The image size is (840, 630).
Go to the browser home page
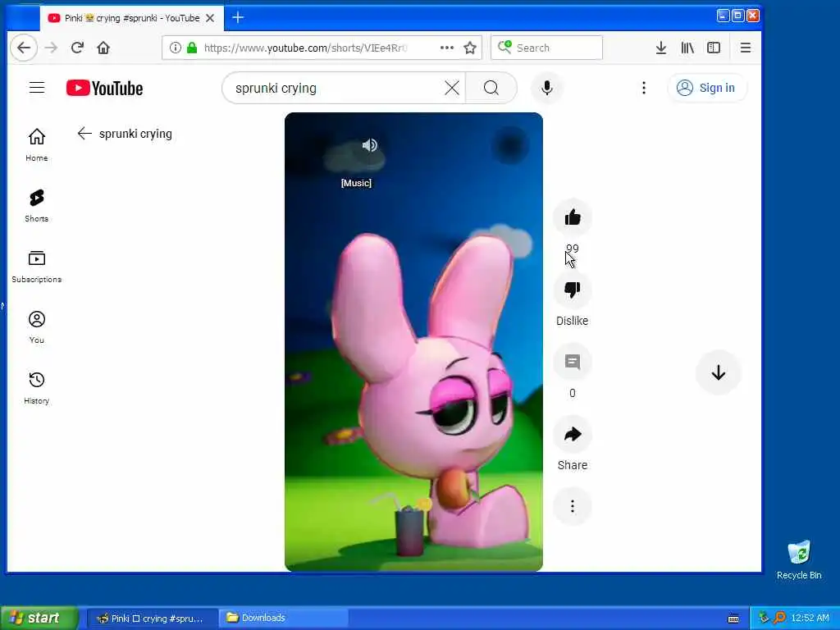(x=103, y=48)
